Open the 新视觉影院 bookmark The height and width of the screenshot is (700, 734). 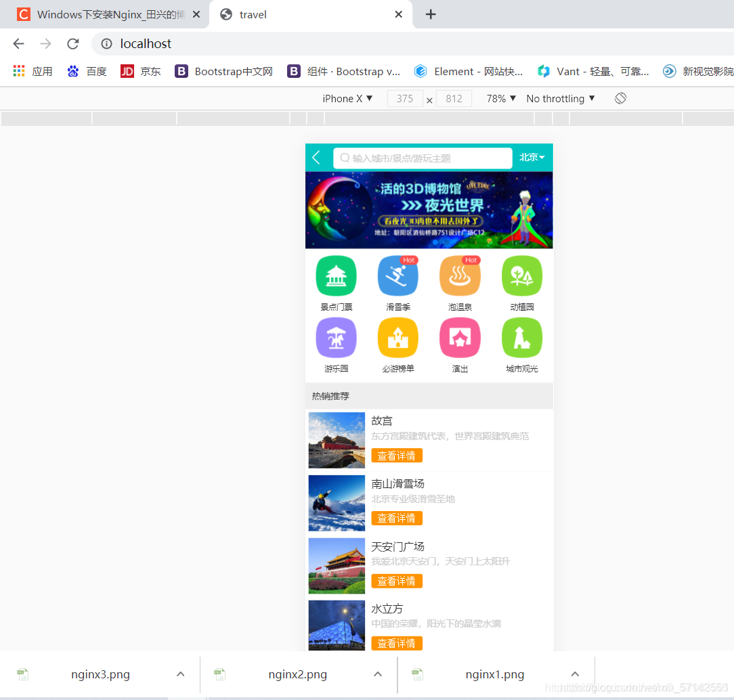coord(698,71)
